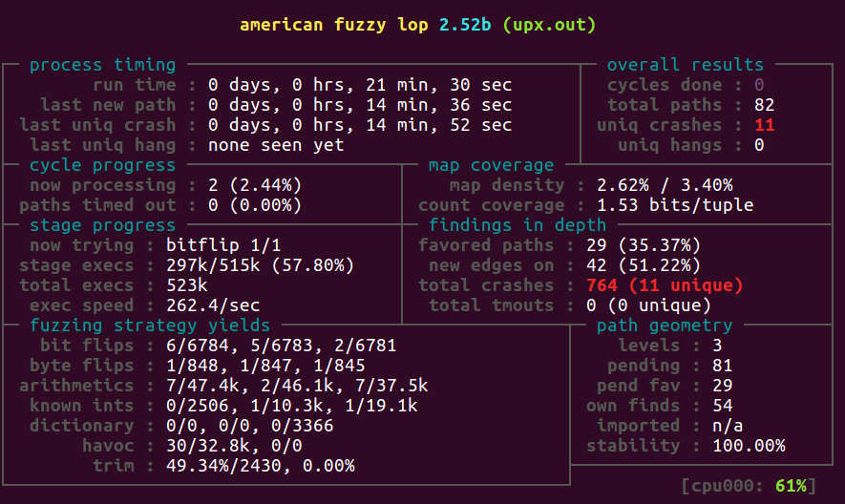The image size is (845, 504).
Task: Click the now processing value '2 (2.44%)'
Action: point(254,185)
